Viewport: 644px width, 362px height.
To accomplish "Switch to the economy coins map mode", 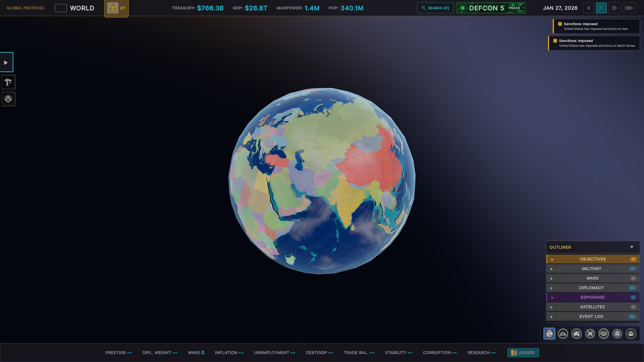I will coord(576,334).
